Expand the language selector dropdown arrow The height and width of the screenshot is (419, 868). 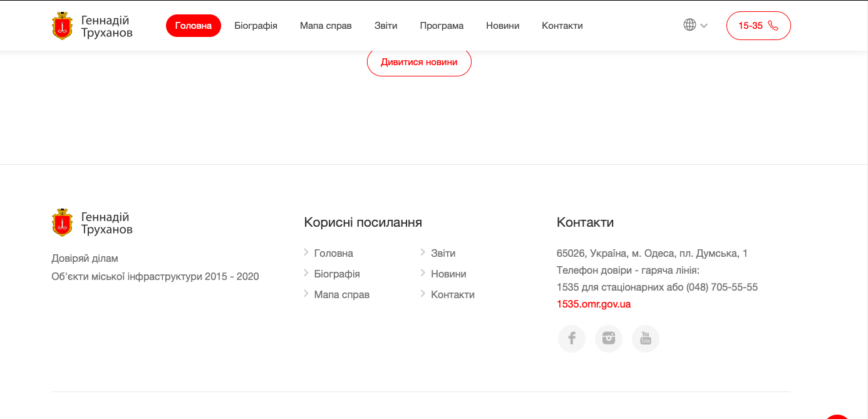pos(704,26)
